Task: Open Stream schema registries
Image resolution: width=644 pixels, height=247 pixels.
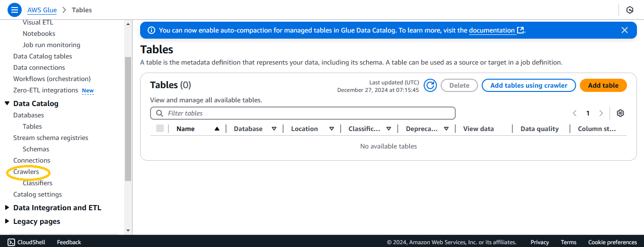Action: [x=50, y=138]
